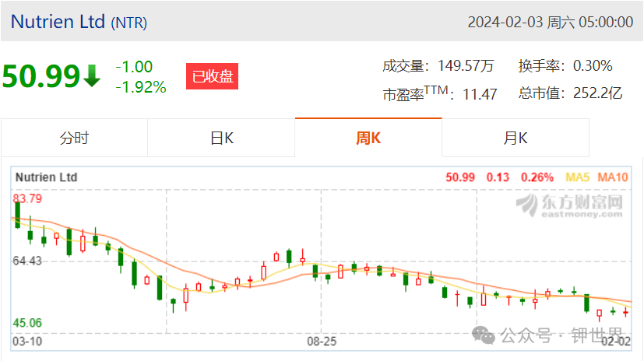This screenshot has width=644, height=361.
Task: Click the 08-25 date axis marker
Action: click(322, 342)
